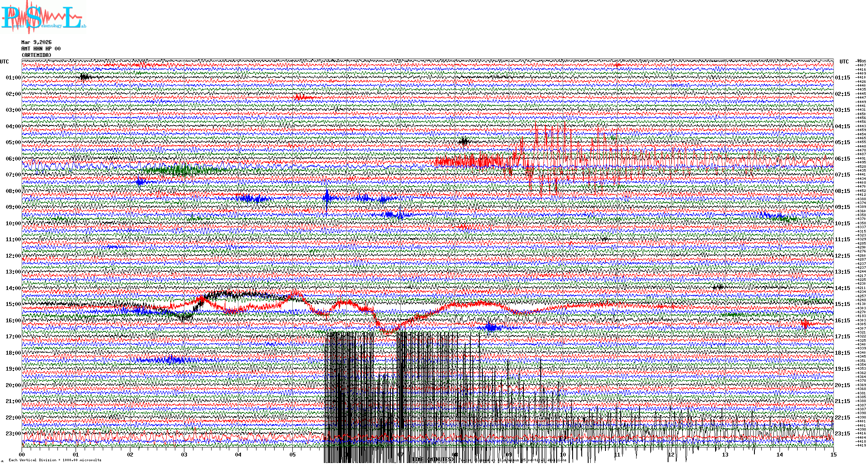Select the 06:00 hour label on left

coord(13,159)
